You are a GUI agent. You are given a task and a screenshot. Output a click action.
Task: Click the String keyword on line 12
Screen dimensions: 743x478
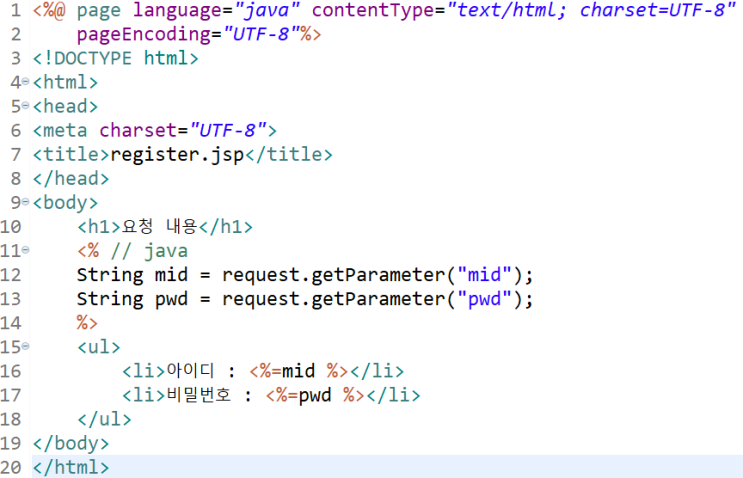(110, 275)
